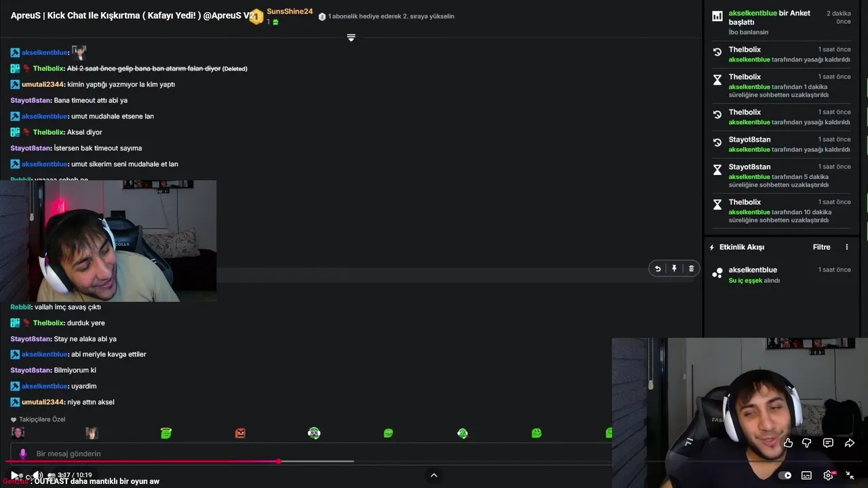868x488 pixels.
Task: Click Stayot8stan in 'Bana timeout attı' message
Action: click(x=31, y=100)
